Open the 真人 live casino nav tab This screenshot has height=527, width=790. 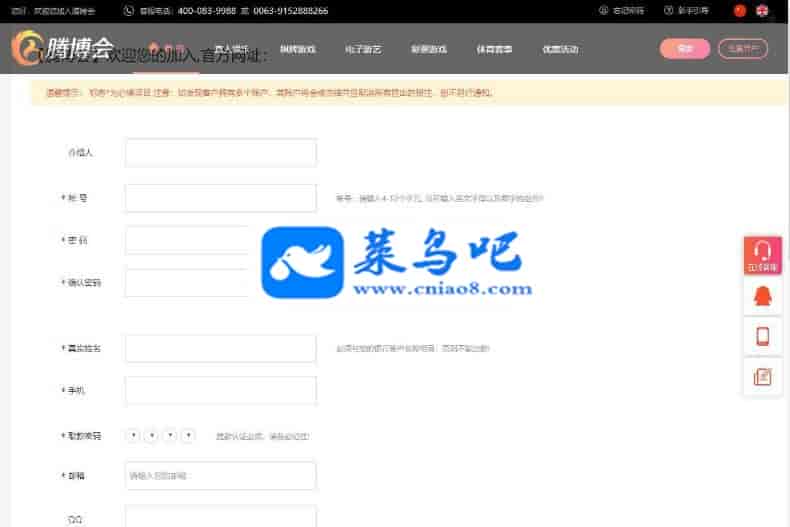click(231, 49)
